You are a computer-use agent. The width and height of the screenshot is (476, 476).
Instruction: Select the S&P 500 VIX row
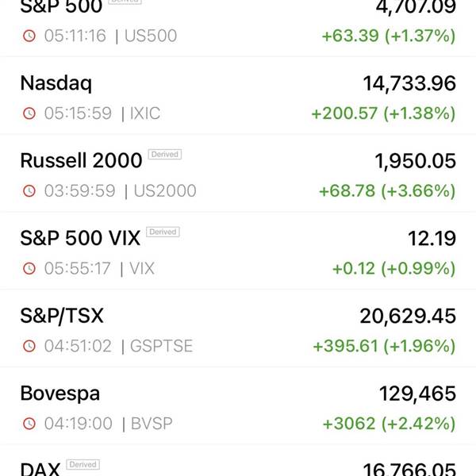click(x=238, y=251)
